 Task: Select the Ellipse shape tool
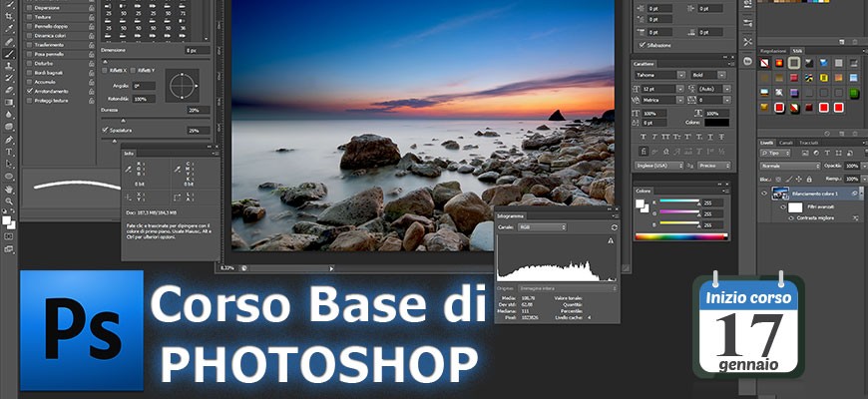click(9, 177)
